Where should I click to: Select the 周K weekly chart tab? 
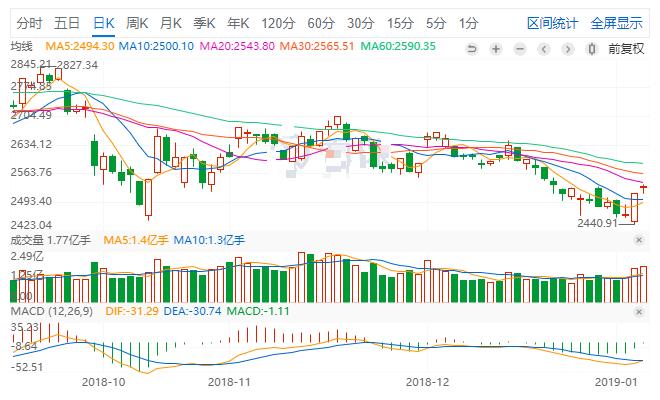[137, 22]
